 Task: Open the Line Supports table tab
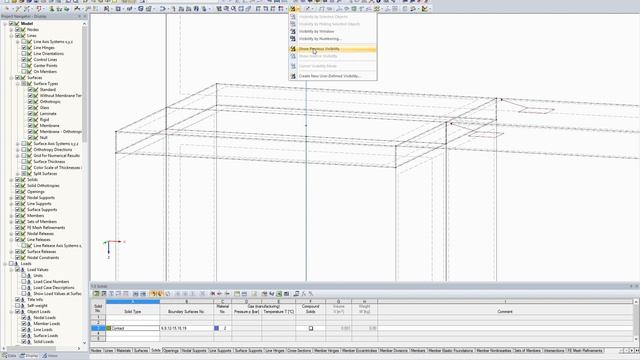(x=220, y=351)
